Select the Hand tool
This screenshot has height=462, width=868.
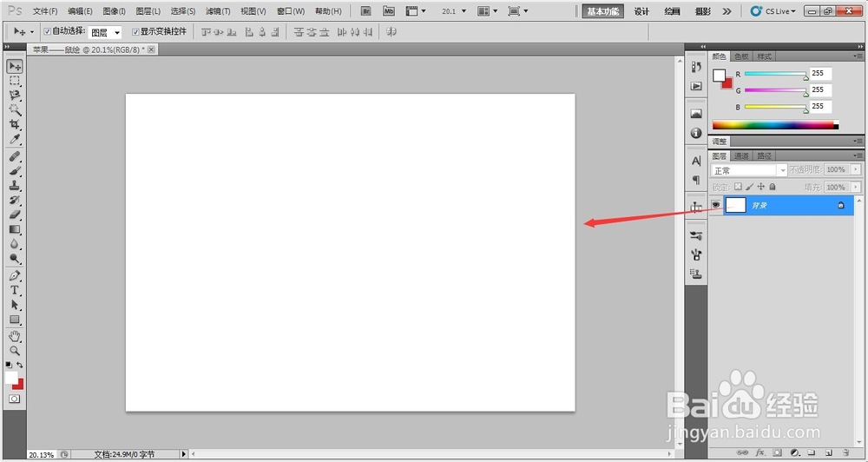pos(15,336)
